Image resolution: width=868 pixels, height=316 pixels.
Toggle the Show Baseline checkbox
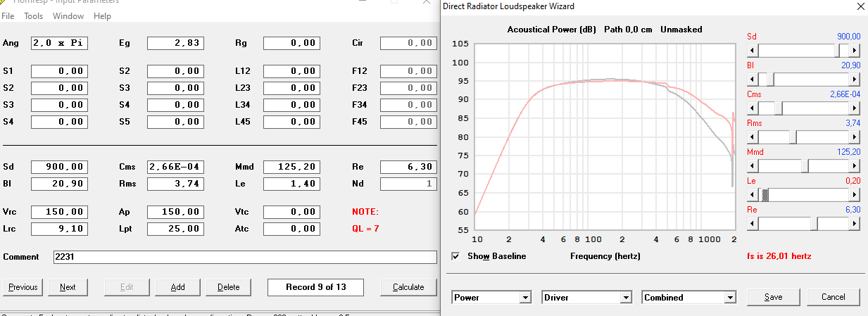455,256
